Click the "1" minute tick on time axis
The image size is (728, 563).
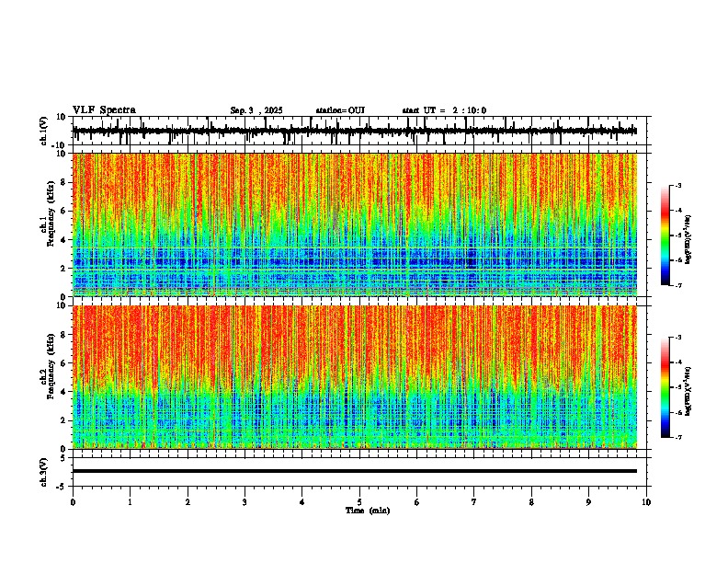coord(130,502)
